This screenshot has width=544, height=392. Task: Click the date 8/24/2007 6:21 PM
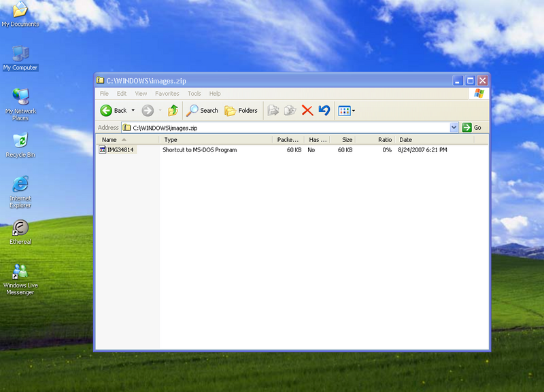click(x=422, y=149)
